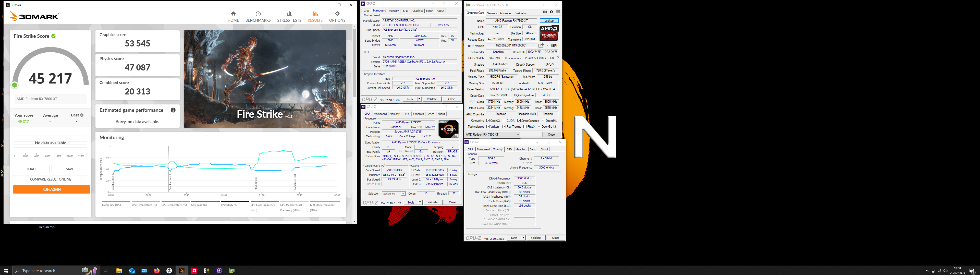Open File Explorer from the taskbar
Viewport: 980px width, 275px height.
pos(119,270)
